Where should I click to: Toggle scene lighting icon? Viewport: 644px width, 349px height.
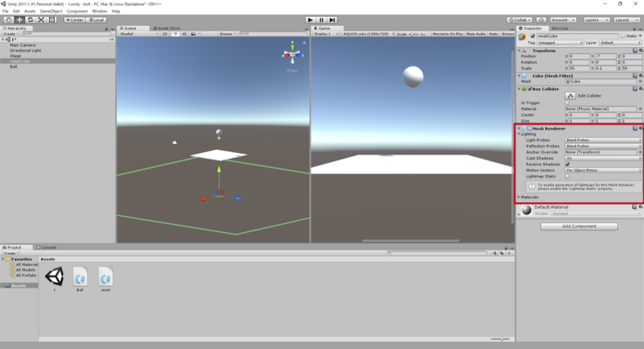(x=175, y=34)
